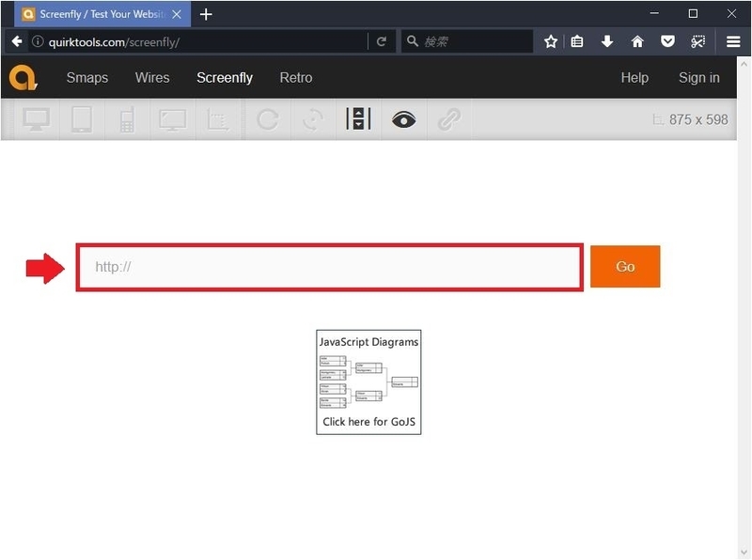Open the Retro navigation item
Viewport: 752px width, 560px height.
click(296, 78)
